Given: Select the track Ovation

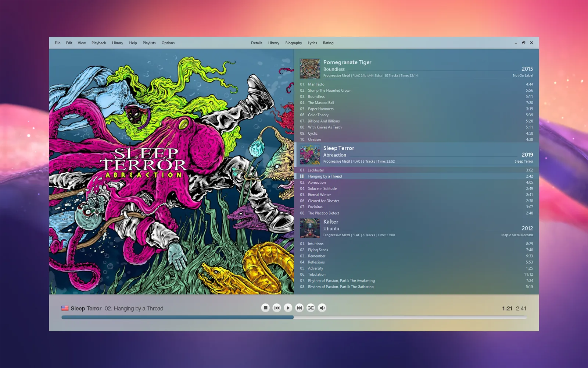Looking at the screenshot, I should [x=416, y=139].
